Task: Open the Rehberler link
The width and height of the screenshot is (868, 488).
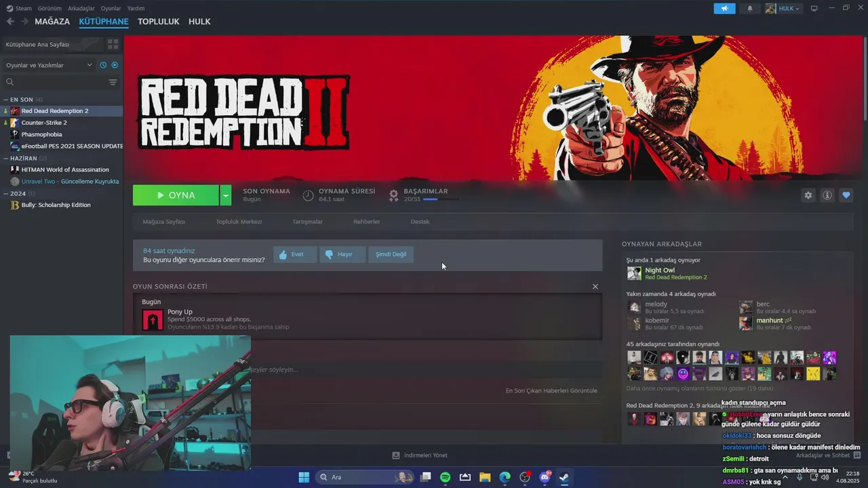Action: click(x=366, y=222)
